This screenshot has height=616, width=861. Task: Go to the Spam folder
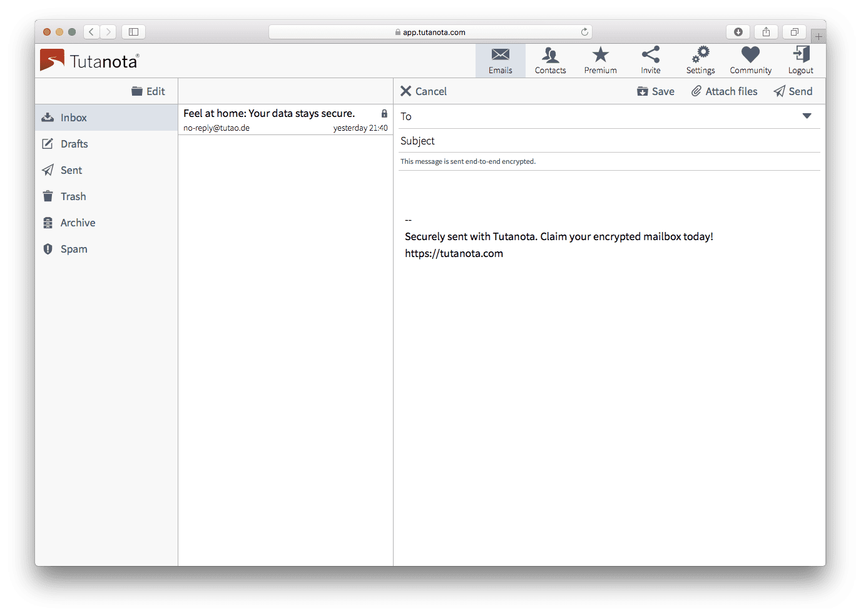point(73,249)
